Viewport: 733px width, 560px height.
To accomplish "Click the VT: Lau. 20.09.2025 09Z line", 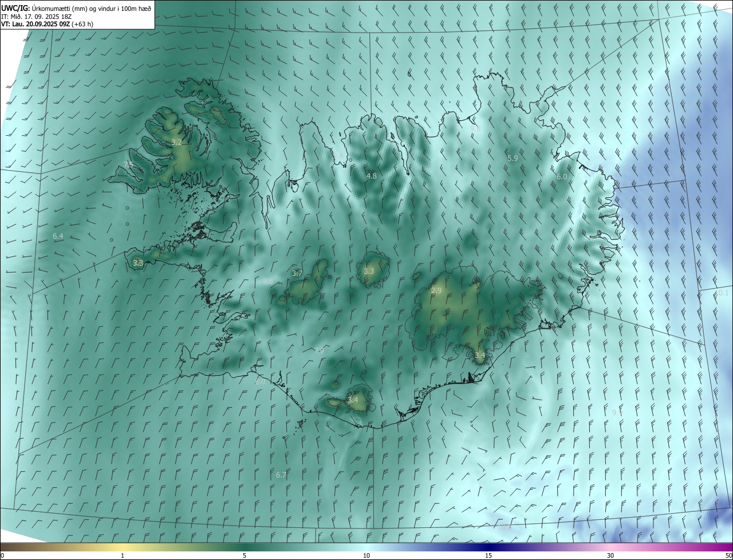I will [x=47, y=24].
